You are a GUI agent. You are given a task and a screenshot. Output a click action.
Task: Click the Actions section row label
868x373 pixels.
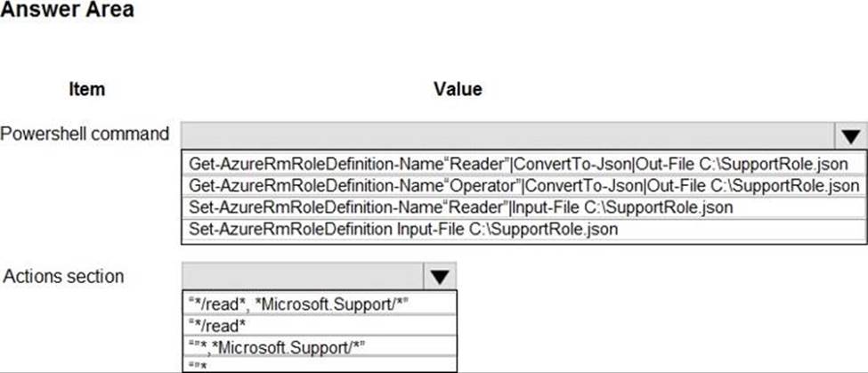(x=64, y=276)
